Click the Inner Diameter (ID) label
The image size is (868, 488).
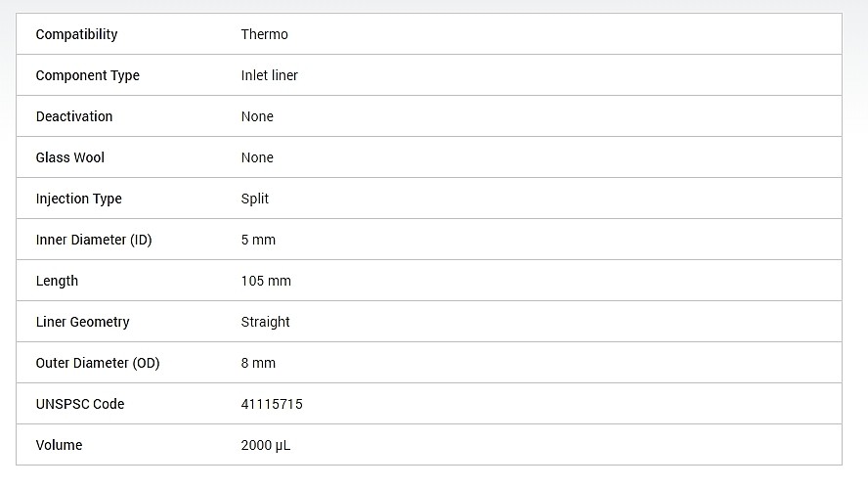pyautogui.click(x=94, y=240)
